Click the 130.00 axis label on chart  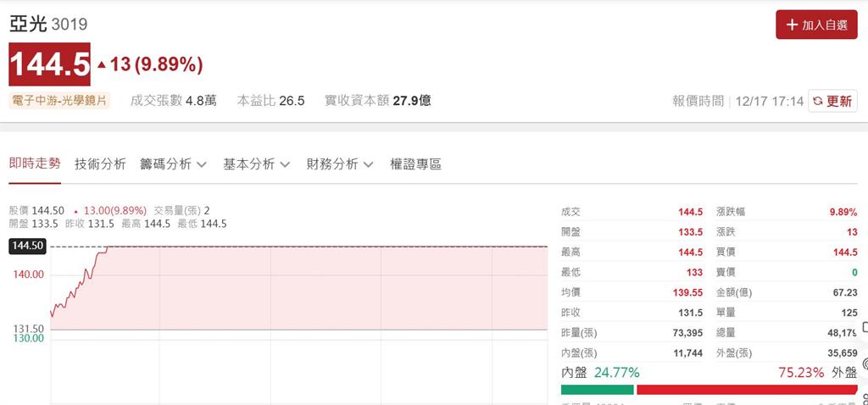click(28, 338)
